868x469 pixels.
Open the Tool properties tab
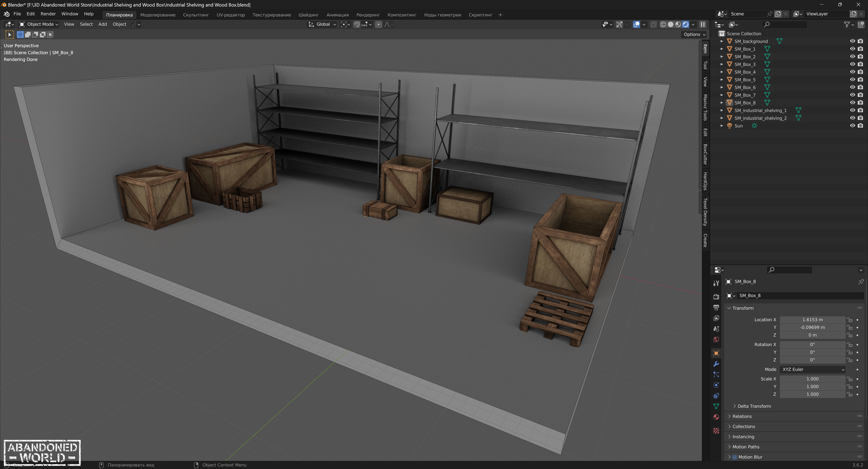tap(716, 283)
